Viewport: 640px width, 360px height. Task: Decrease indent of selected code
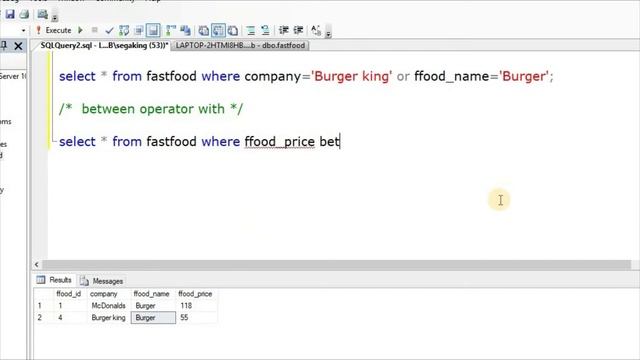[284, 30]
